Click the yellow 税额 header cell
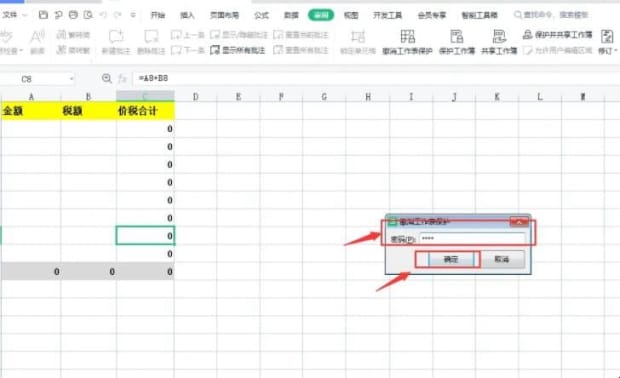Image resolution: width=620 pixels, height=378 pixels. (x=89, y=111)
